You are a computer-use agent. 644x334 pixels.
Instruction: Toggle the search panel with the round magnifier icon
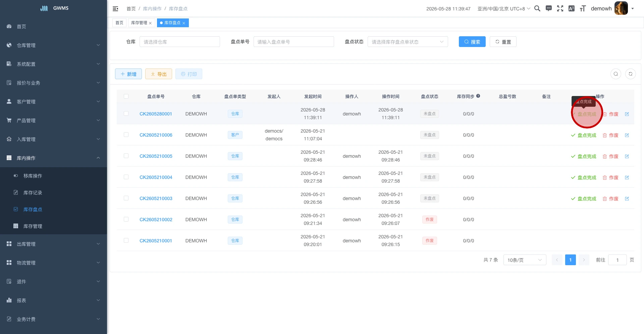click(616, 74)
